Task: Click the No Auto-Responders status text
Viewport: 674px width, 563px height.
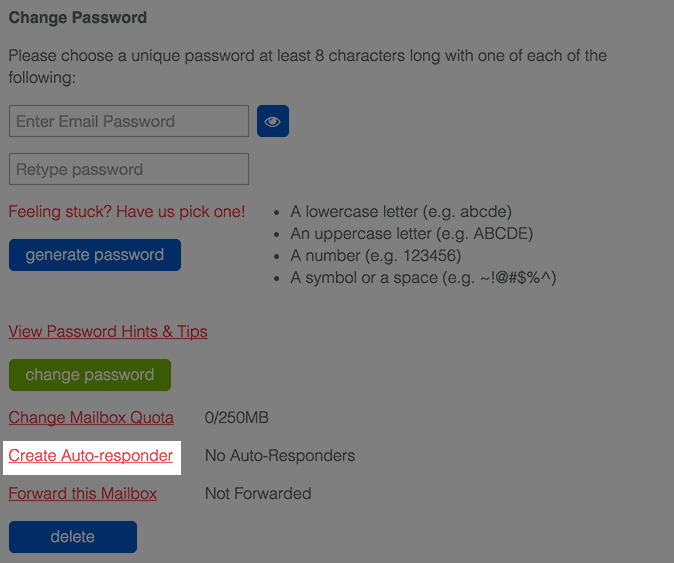Action: (x=280, y=456)
